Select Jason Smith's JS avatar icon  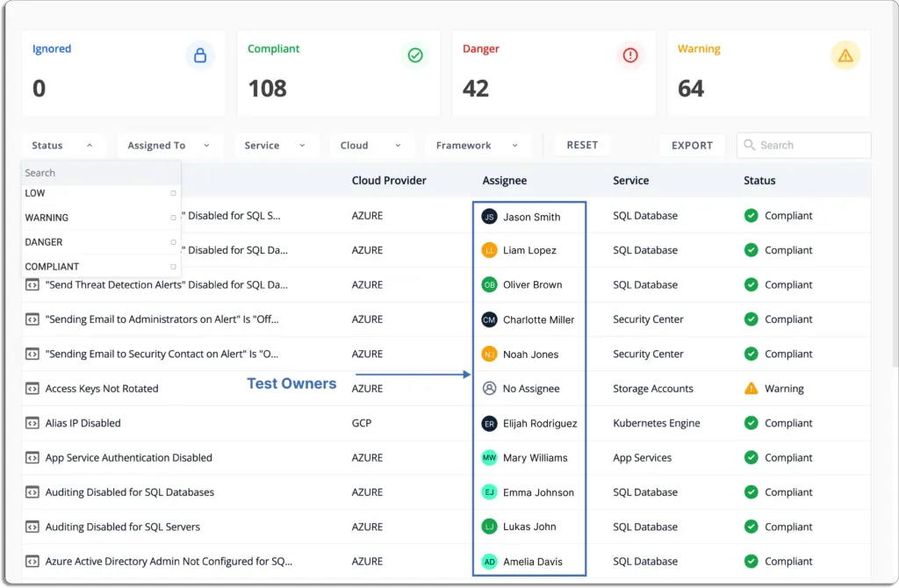point(489,216)
